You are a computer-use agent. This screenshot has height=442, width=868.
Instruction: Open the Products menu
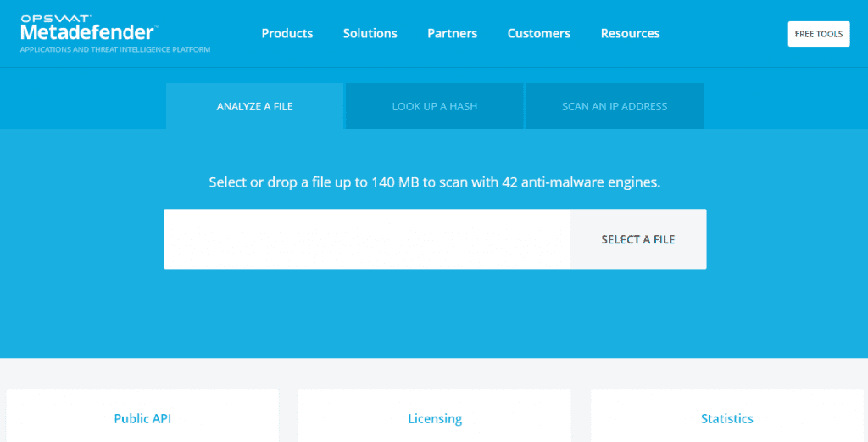(x=287, y=33)
